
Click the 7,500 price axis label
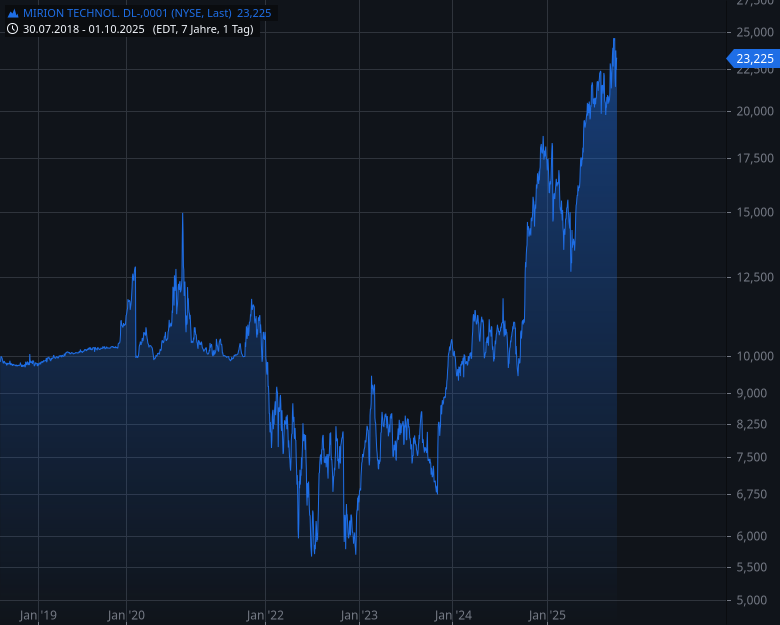click(755, 458)
